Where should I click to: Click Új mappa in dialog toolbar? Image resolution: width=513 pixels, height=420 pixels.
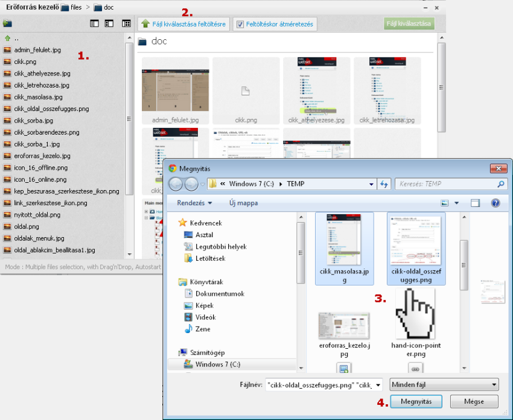pos(243,203)
